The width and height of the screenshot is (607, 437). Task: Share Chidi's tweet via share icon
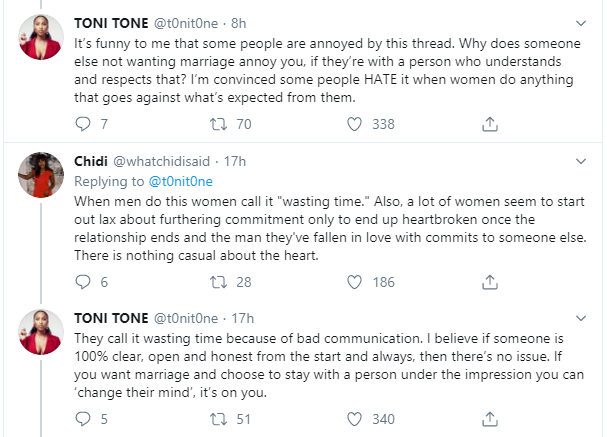pos(490,283)
